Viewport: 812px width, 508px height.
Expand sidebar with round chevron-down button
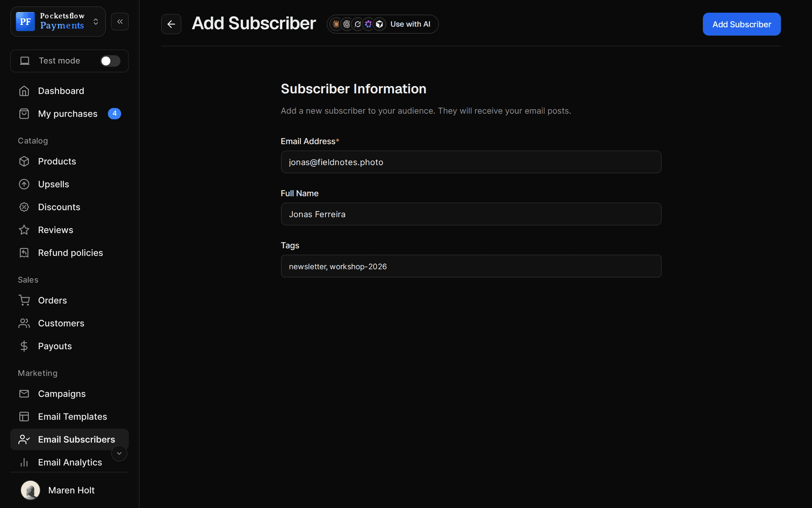click(119, 453)
